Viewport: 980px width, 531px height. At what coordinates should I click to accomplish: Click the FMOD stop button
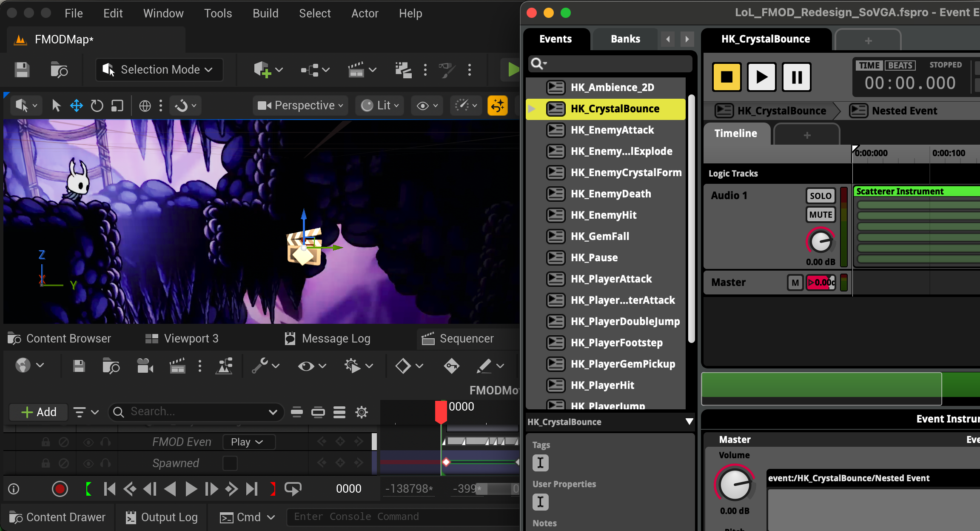pos(727,77)
